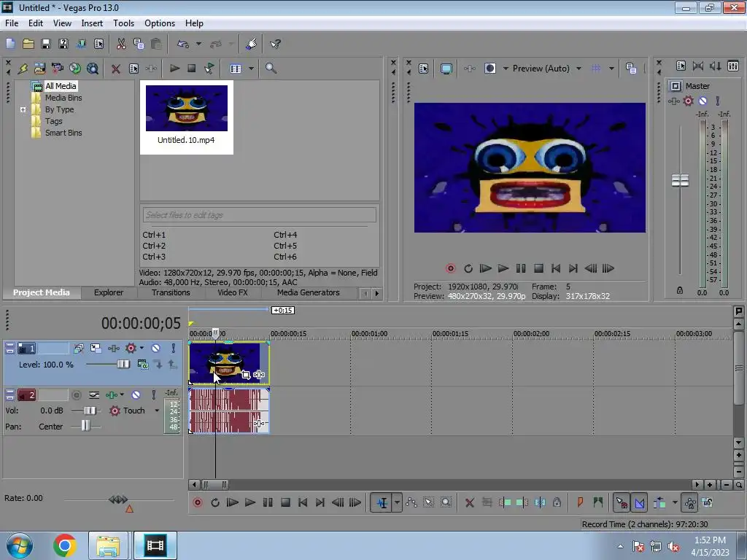Click Record in the timeline transport bar

click(x=197, y=502)
